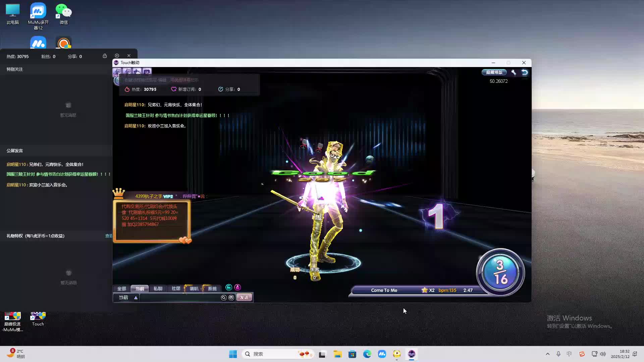The image size is (644, 362).
Task: Expand hidden system tray icons chevron
Action: [x=548, y=354]
